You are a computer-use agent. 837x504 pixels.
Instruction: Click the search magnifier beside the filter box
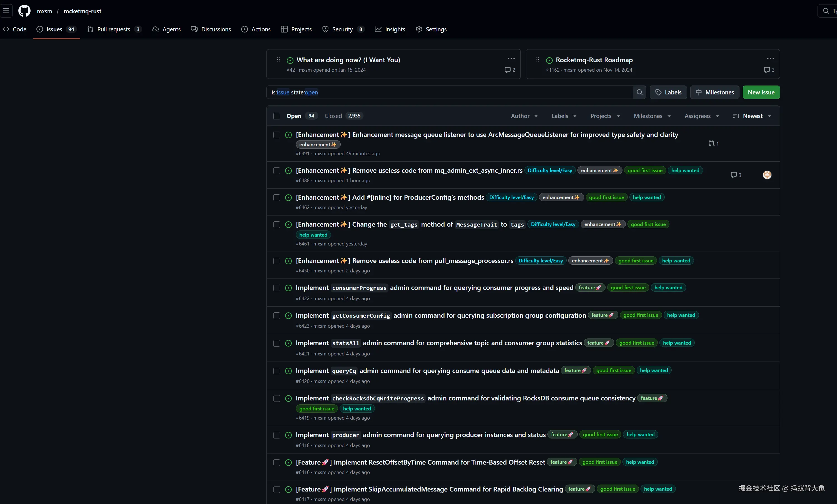point(639,92)
